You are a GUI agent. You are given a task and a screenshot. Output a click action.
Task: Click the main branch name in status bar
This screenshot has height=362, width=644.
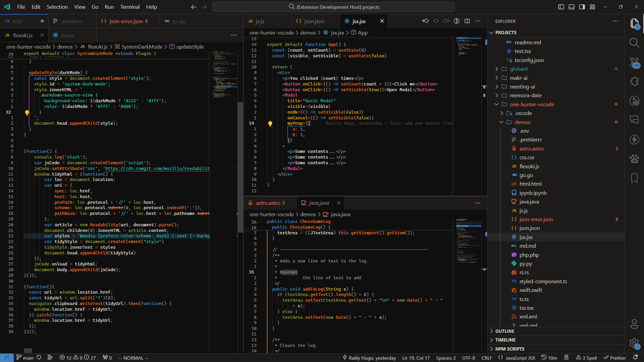point(28,358)
